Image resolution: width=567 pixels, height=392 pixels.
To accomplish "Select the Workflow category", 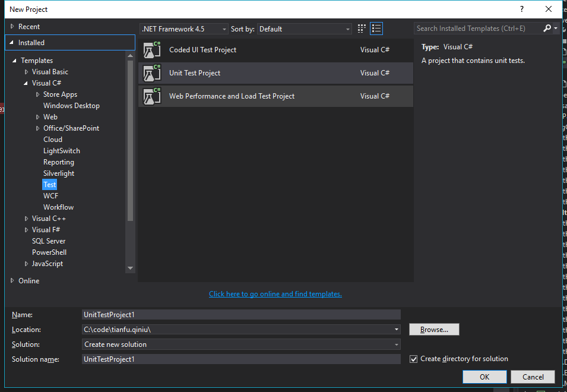I will (58, 207).
